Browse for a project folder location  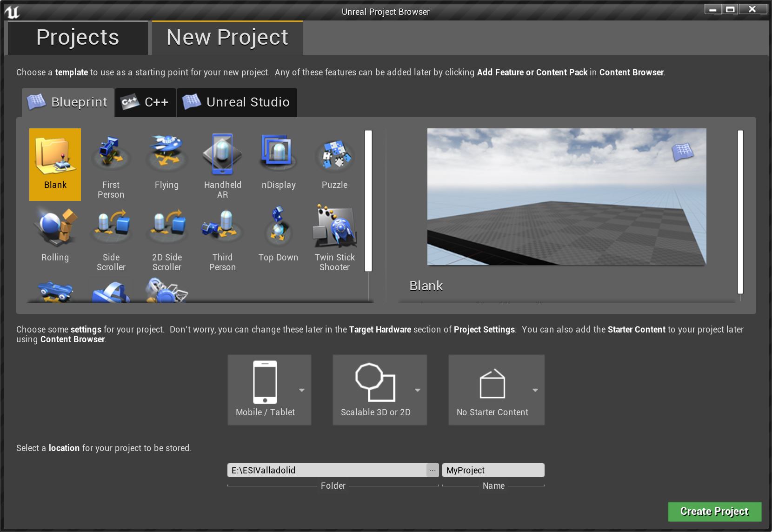click(433, 470)
